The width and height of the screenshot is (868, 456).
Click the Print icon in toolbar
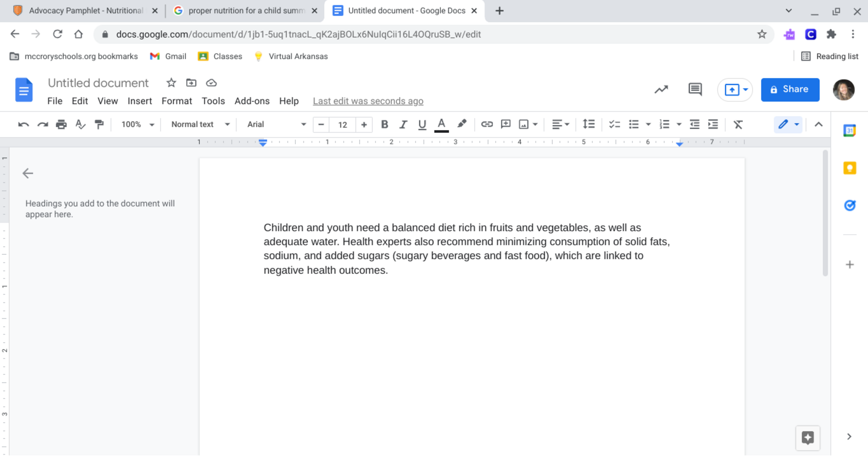61,124
